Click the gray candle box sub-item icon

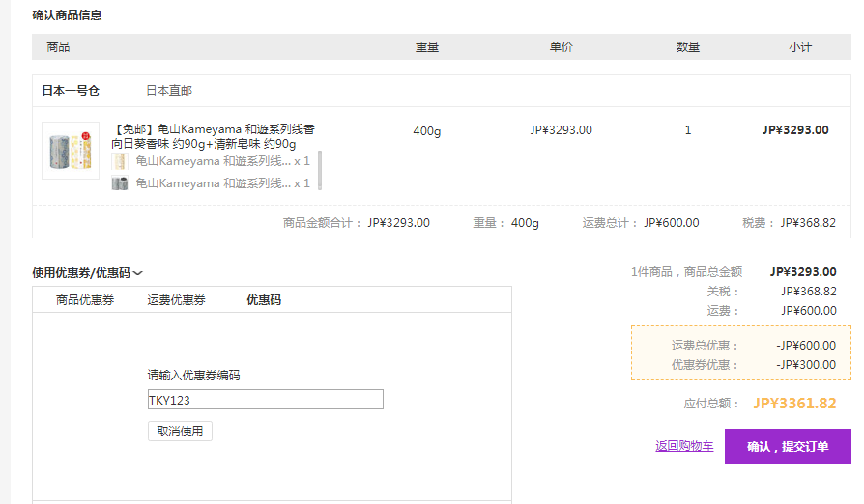coord(120,183)
